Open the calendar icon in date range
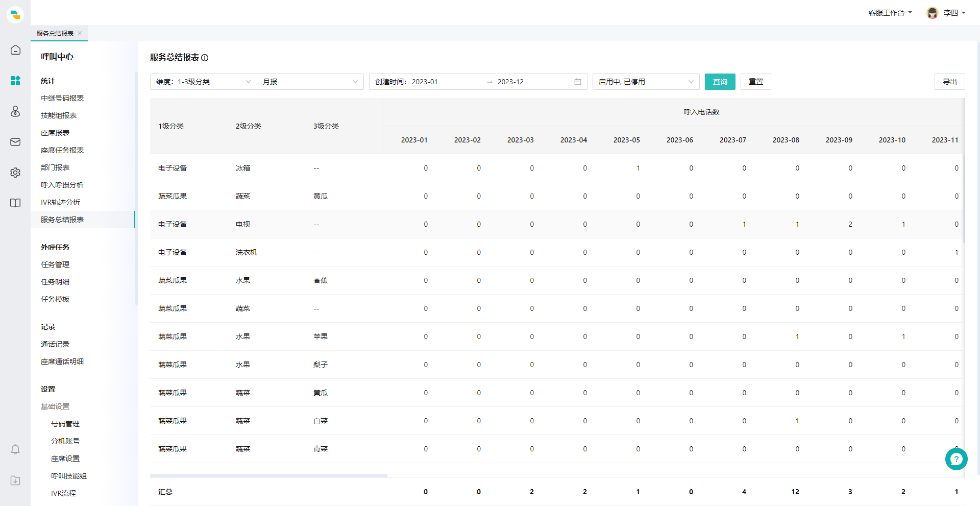This screenshot has width=980, height=506. [578, 82]
